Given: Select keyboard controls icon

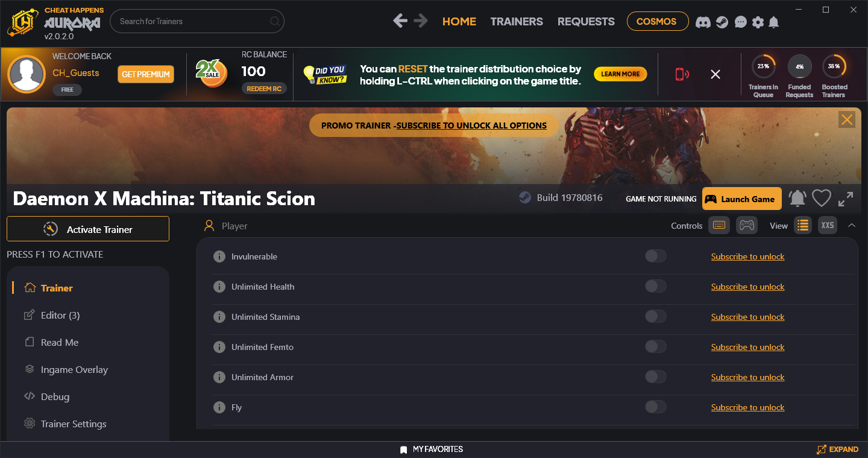Looking at the screenshot, I should coord(719,225).
